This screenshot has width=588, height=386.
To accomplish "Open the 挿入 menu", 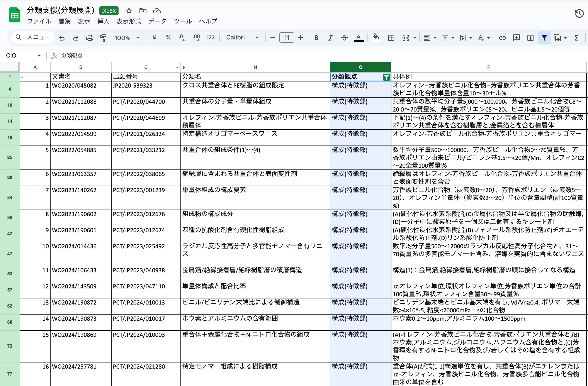I will pos(103,21).
